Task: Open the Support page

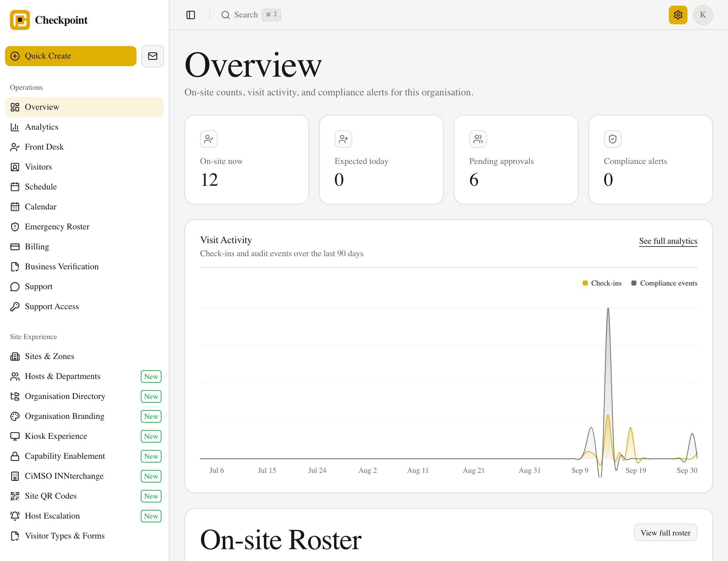Action: [x=84, y=287]
